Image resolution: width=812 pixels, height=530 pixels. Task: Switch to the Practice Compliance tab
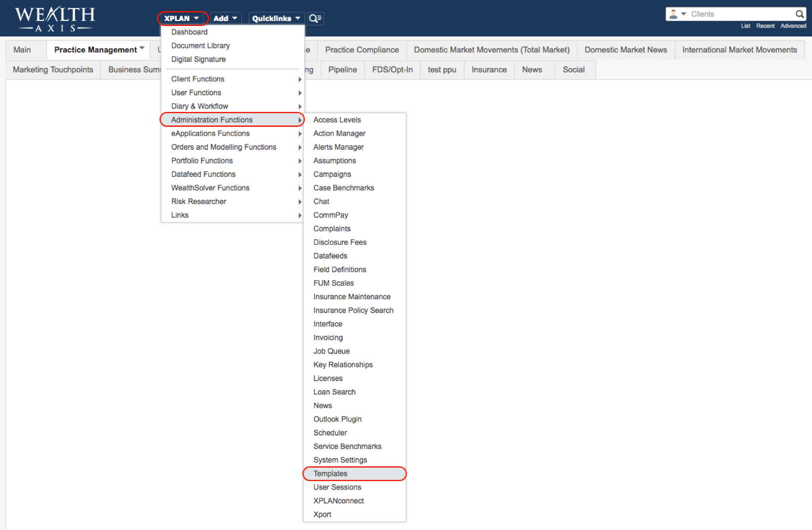362,50
